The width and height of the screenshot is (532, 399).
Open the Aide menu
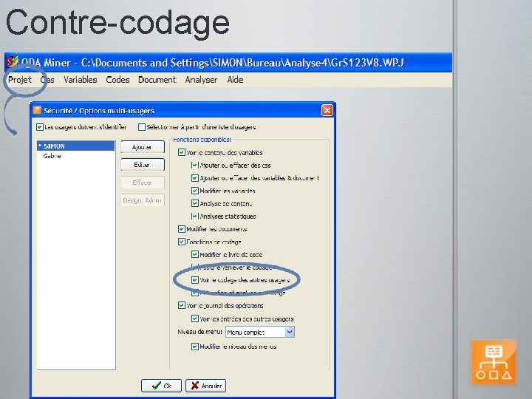pos(235,80)
